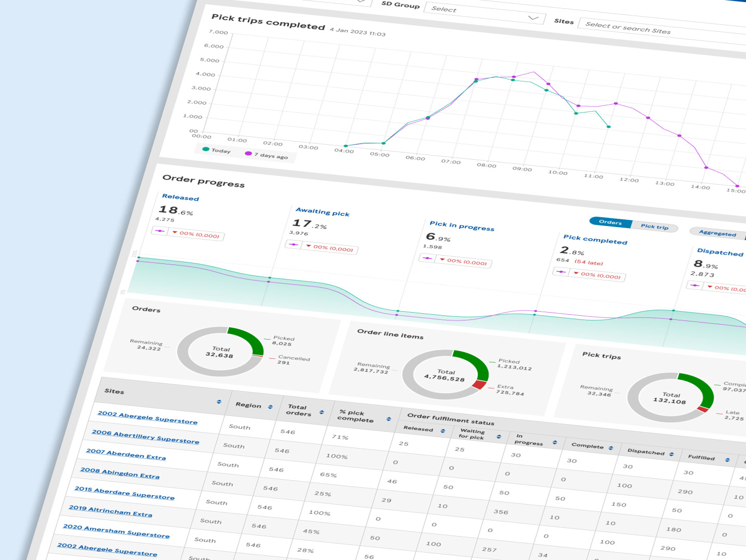
Task: Click the 25% pick complete cell
Action: (x=322, y=494)
